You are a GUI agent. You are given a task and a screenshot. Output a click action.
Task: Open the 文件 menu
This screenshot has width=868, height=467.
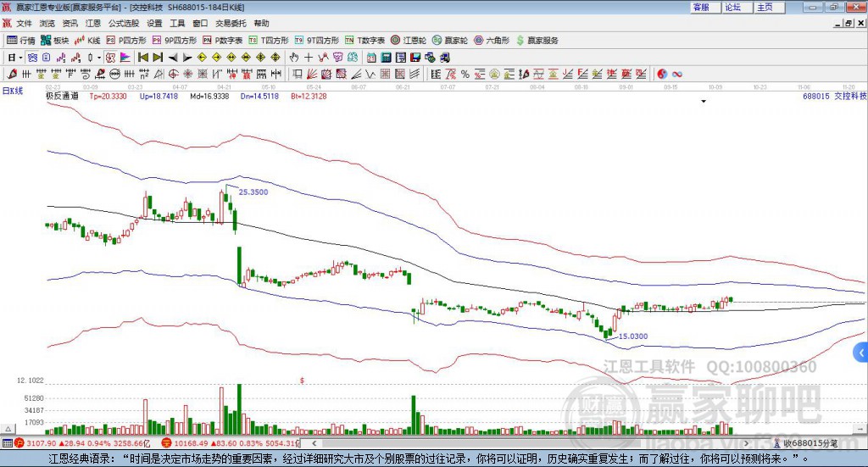pos(25,23)
